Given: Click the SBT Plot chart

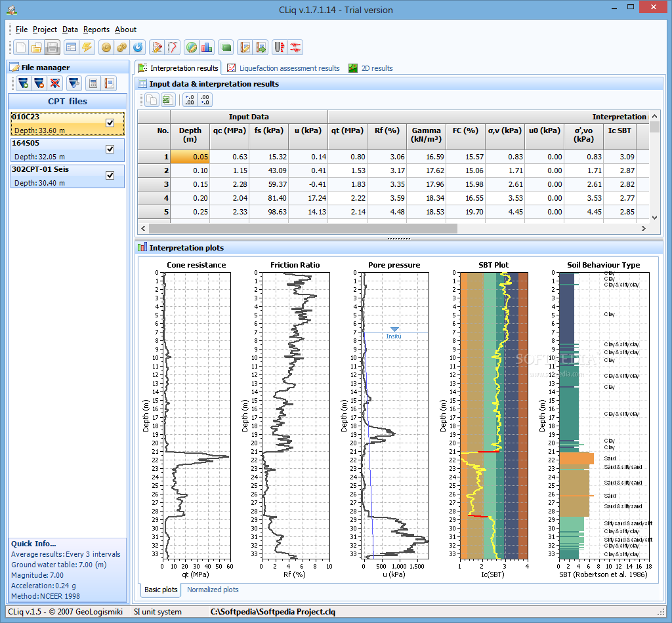Looking at the screenshot, I should 493,415.
